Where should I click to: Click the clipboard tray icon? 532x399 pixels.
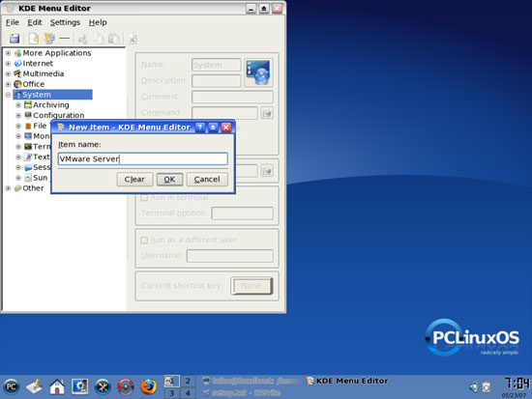click(x=487, y=386)
